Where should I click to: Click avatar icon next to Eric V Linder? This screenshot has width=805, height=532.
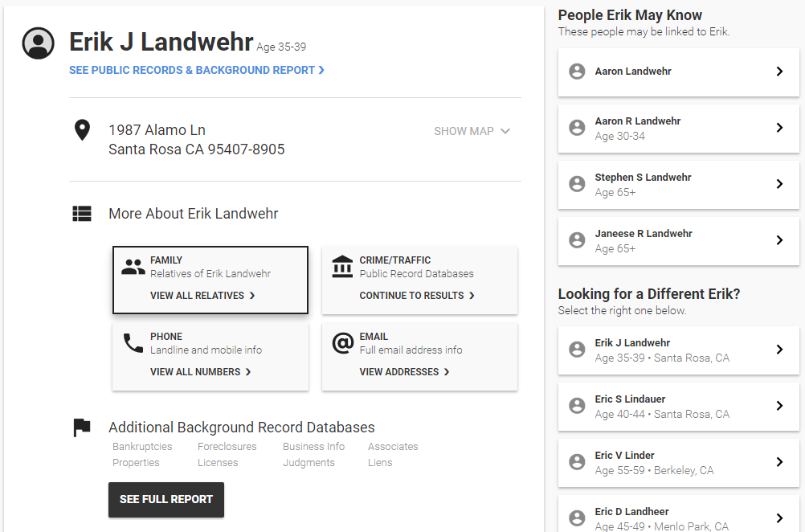[577, 461]
